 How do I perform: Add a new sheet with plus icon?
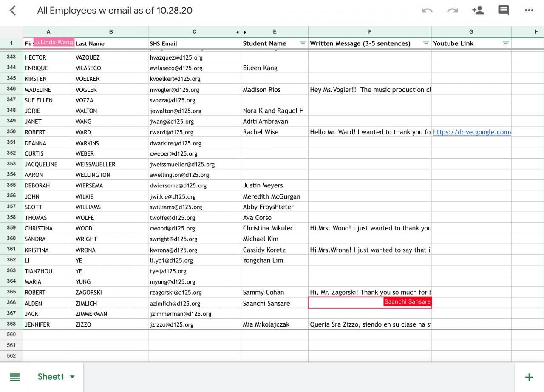pos(529,377)
